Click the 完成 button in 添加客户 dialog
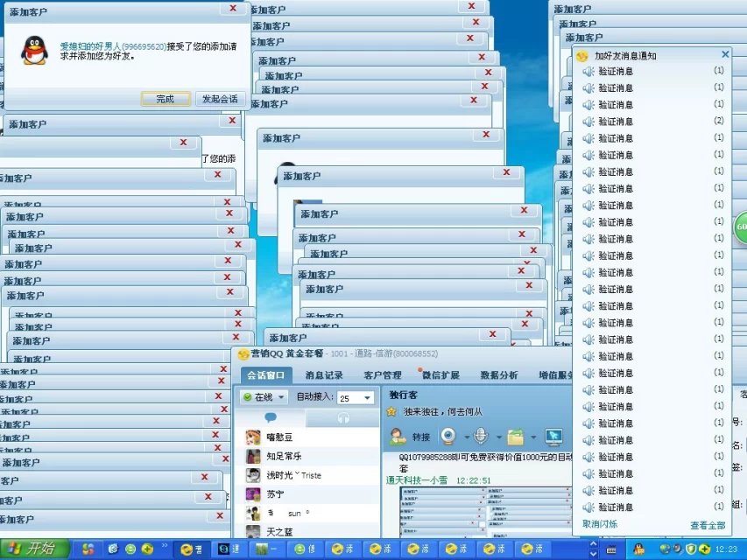The height and width of the screenshot is (560, 747). [166, 99]
